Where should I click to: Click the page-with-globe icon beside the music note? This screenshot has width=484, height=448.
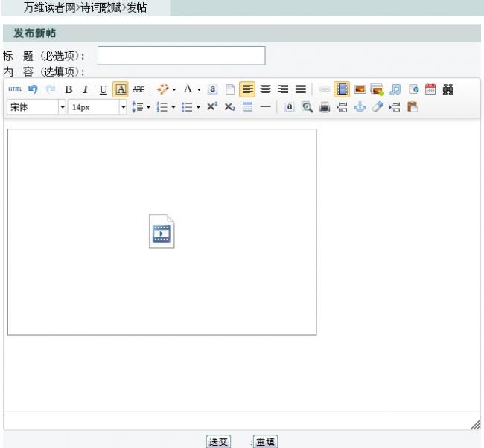tap(413, 89)
